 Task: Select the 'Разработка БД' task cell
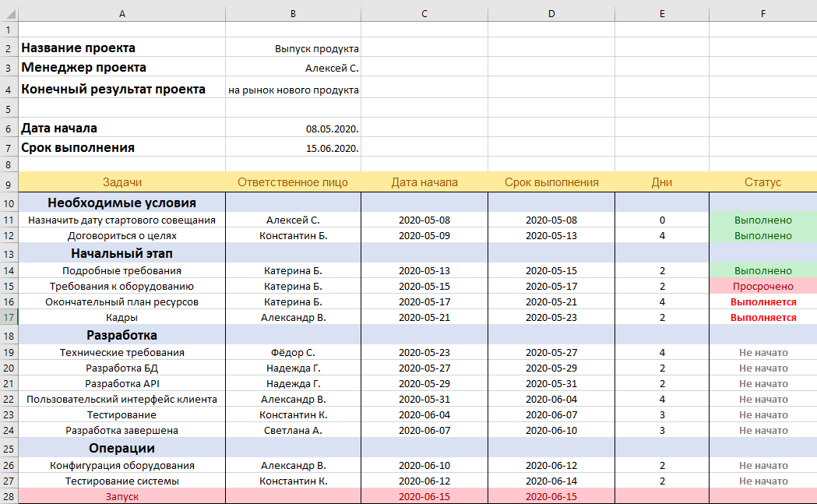(122, 368)
